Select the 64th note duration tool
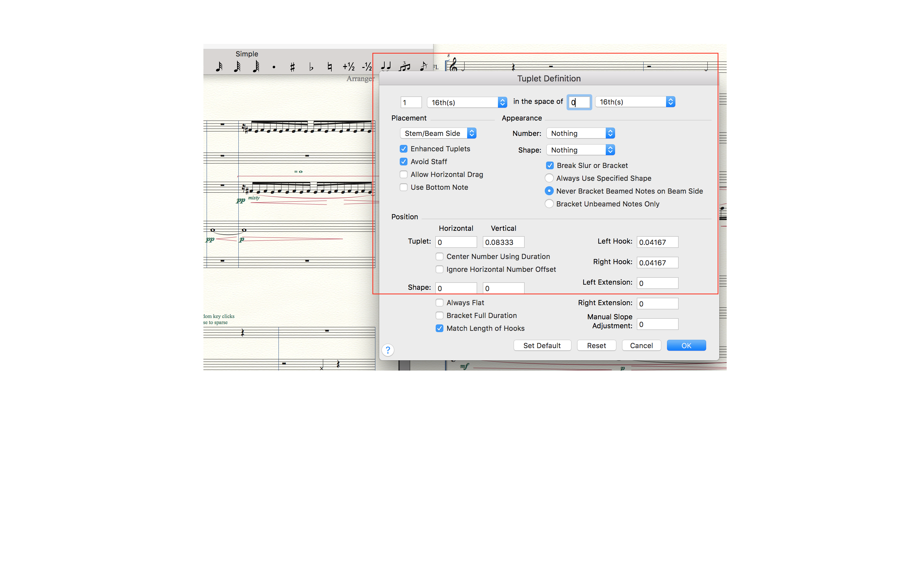 [x=237, y=67]
